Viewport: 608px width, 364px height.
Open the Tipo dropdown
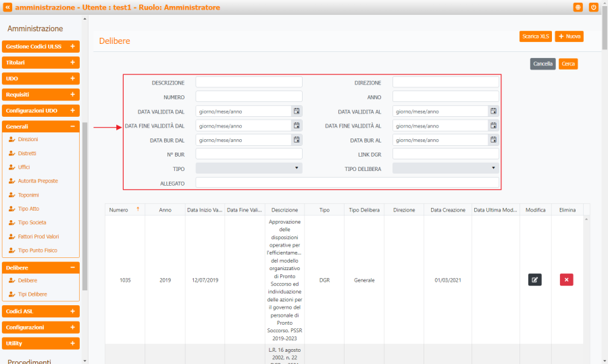tap(249, 168)
